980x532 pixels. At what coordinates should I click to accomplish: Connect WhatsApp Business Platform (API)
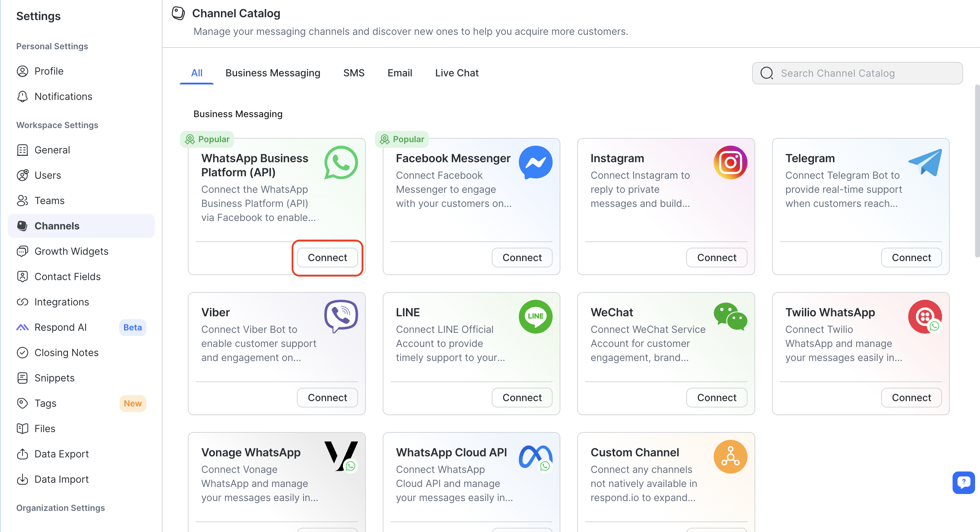click(x=327, y=258)
